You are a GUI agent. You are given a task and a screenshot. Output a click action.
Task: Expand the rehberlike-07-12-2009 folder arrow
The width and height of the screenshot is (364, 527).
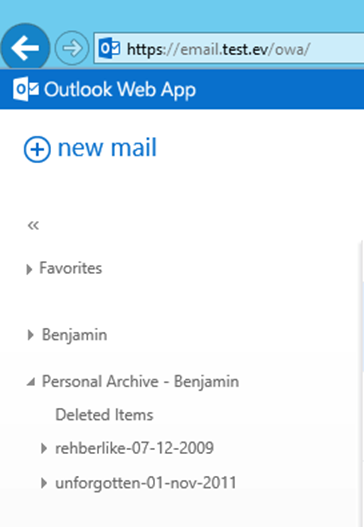pos(44,448)
